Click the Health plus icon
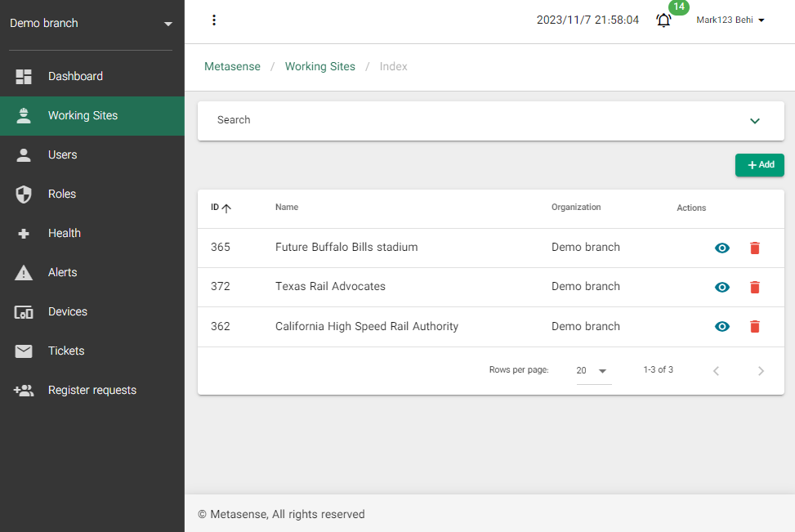 point(24,234)
